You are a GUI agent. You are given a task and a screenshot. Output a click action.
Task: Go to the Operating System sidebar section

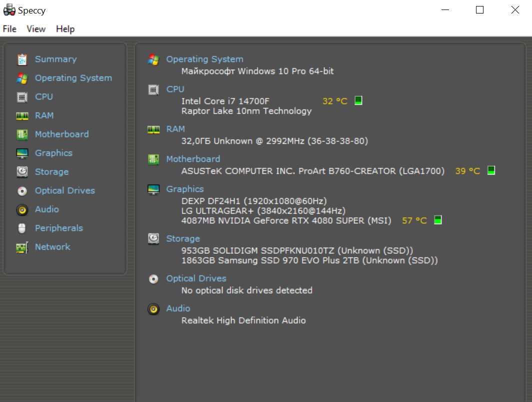coord(73,78)
